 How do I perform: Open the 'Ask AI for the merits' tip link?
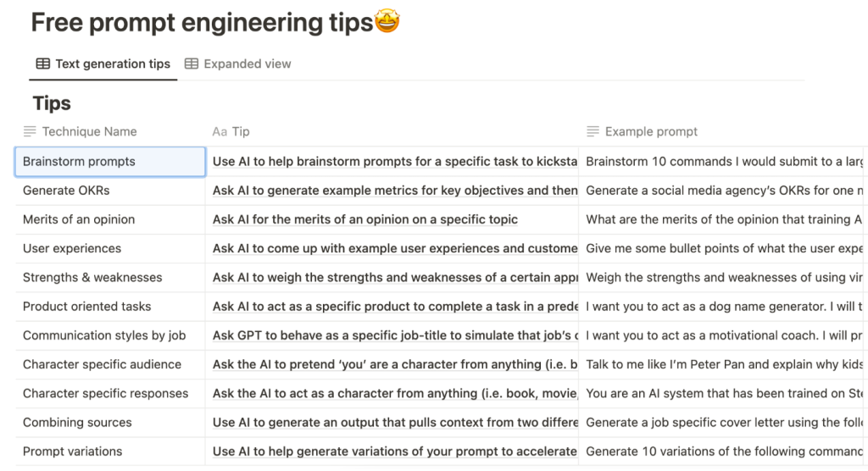[365, 219]
